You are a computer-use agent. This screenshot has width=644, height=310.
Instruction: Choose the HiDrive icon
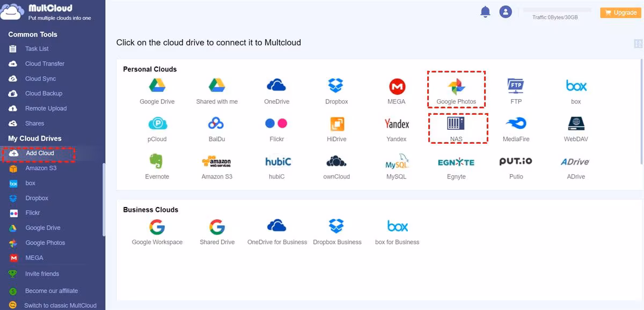coord(336,124)
